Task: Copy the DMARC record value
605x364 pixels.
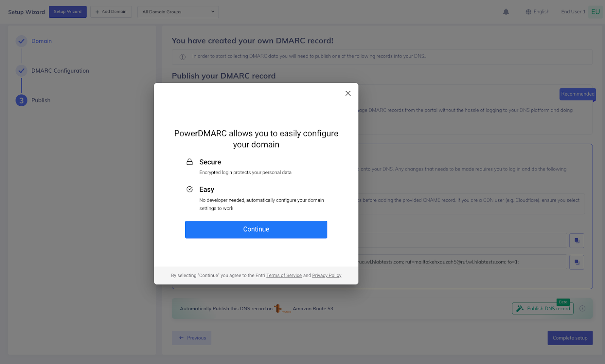Action: 577,262
